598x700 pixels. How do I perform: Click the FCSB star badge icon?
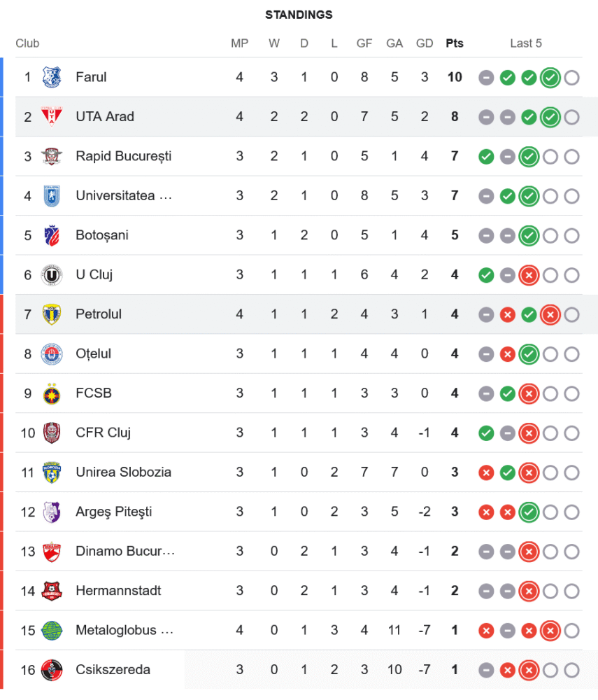coord(52,393)
